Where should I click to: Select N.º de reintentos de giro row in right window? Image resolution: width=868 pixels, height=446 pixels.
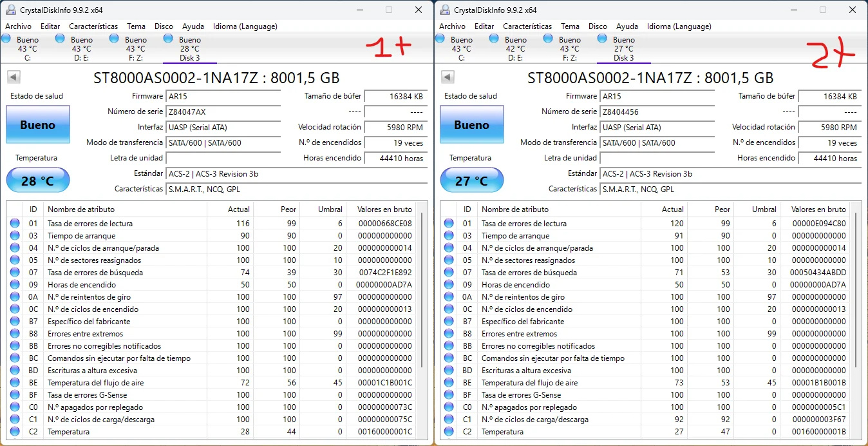point(646,297)
